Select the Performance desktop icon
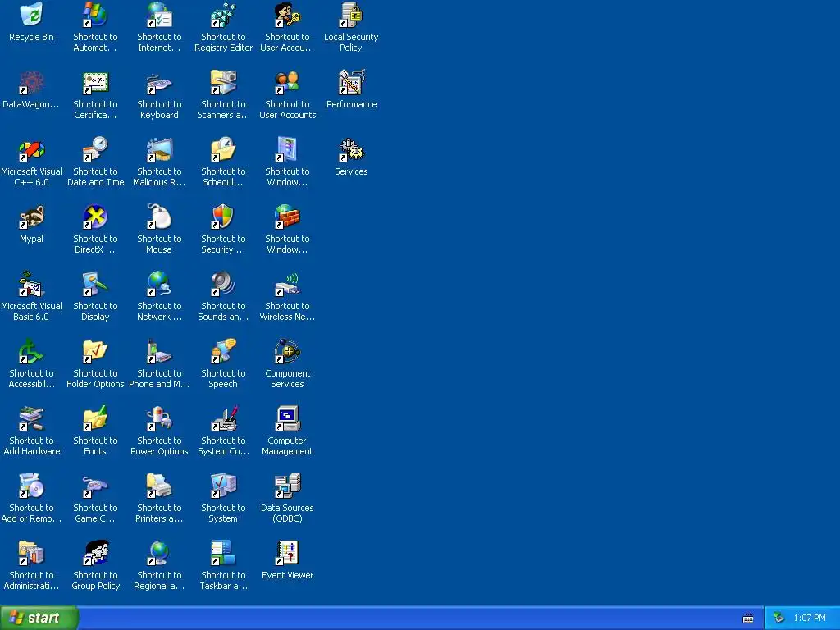The image size is (840, 630). 351,83
